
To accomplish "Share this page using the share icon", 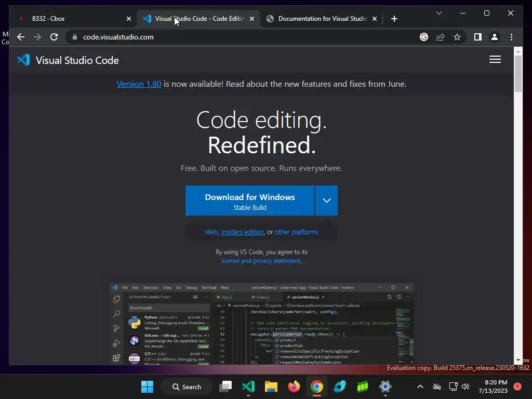I will [x=441, y=37].
